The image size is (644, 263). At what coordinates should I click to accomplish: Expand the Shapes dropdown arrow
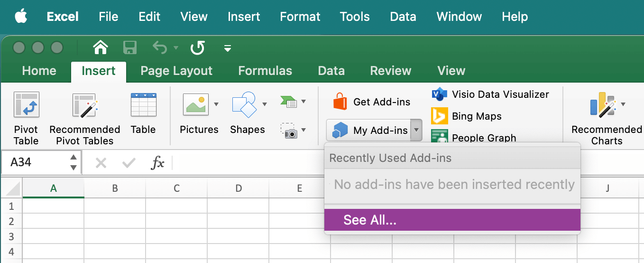coord(265,104)
